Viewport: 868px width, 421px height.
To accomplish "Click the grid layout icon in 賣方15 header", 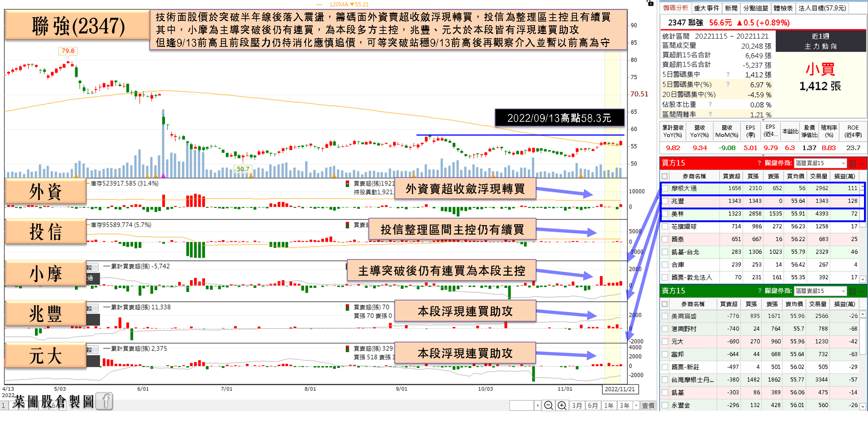I will pyautogui.click(x=853, y=291).
